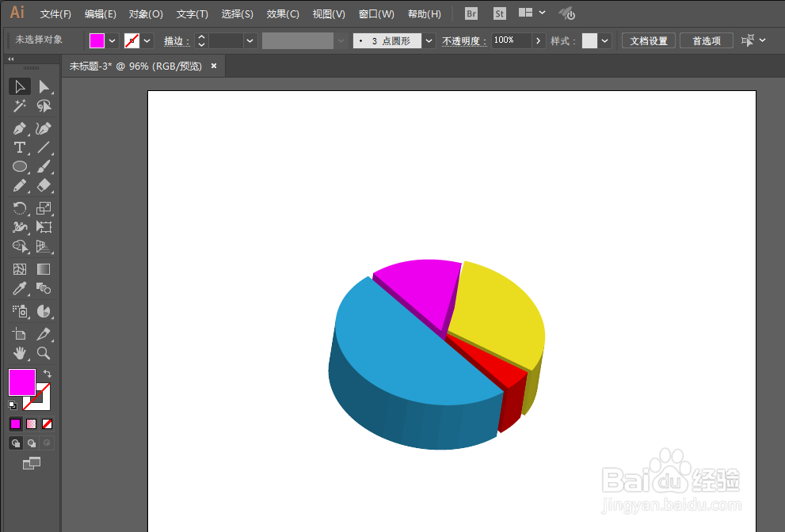Switch to Gradient fill mode

[x=31, y=424]
